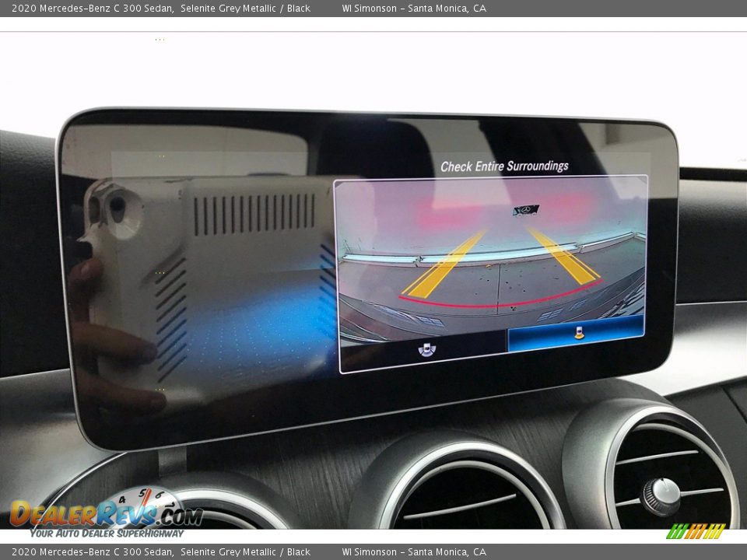This screenshot has height=560, width=747.
Task: Click 'WI Simonson – Santa Monica, CA' in header
Action: (x=414, y=9)
